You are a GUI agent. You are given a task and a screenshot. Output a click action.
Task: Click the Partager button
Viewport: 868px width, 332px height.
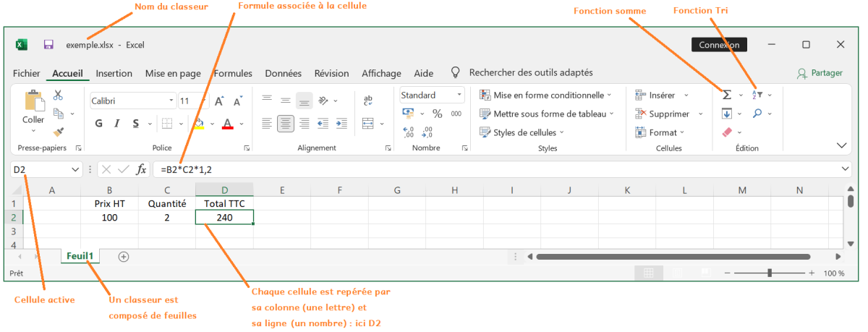(820, 73)
